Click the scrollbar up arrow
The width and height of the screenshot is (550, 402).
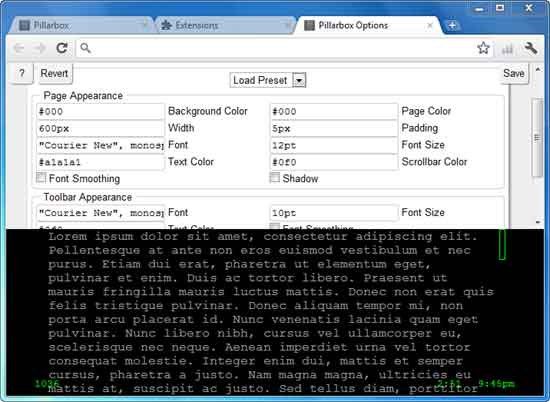[x=538, y=69]
